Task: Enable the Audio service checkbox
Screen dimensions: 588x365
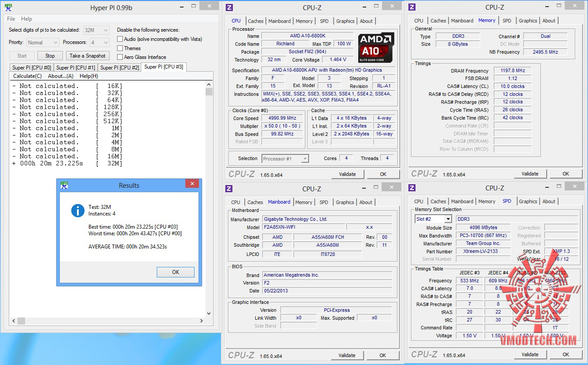Action: 120,39
